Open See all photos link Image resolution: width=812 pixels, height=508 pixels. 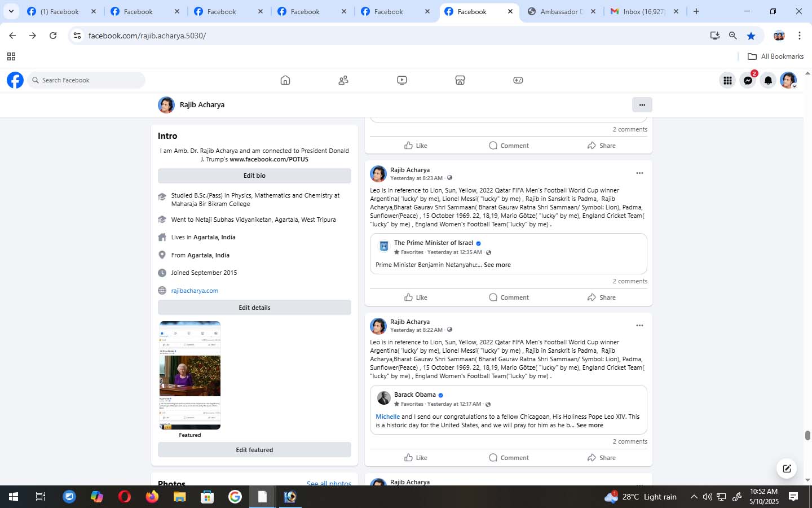(329, 484)
